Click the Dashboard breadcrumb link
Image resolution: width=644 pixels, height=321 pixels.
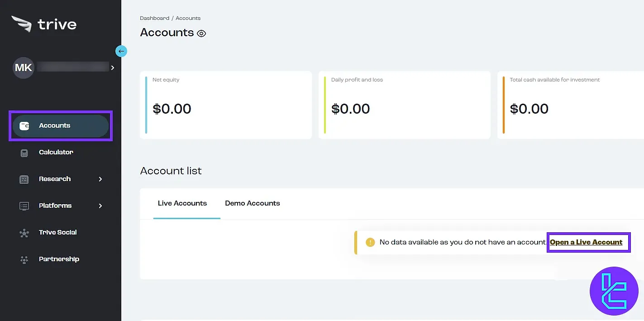(x=154, y=18)
